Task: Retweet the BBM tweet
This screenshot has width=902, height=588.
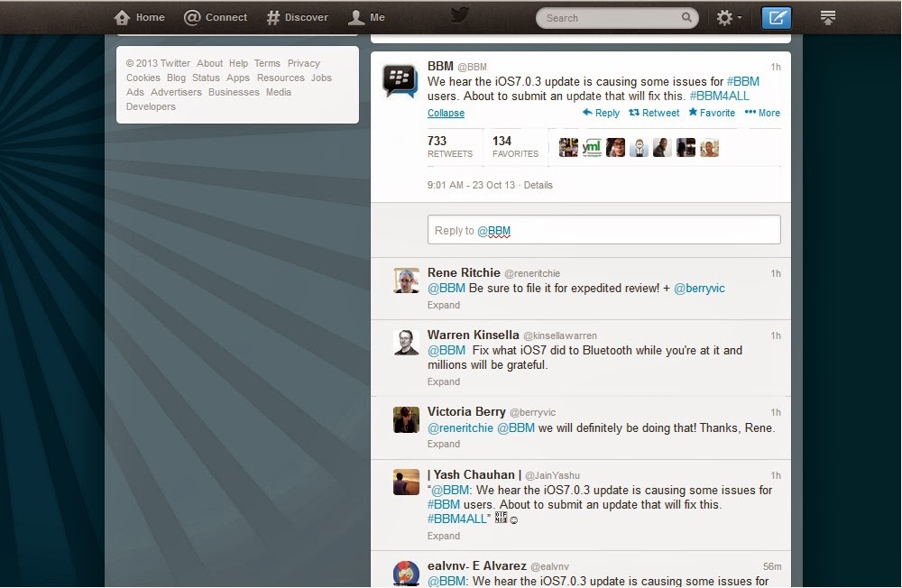Action: click(x=653, y=113)
